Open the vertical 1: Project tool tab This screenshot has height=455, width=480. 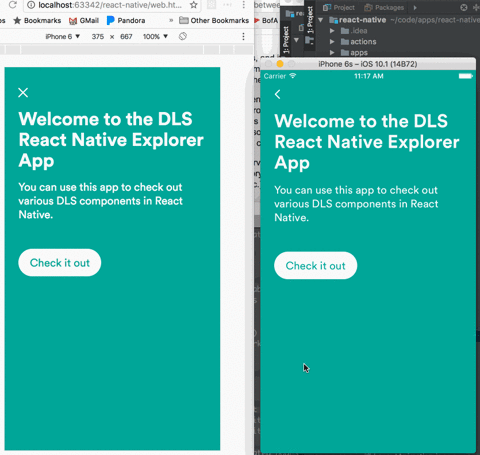(310, 20)
